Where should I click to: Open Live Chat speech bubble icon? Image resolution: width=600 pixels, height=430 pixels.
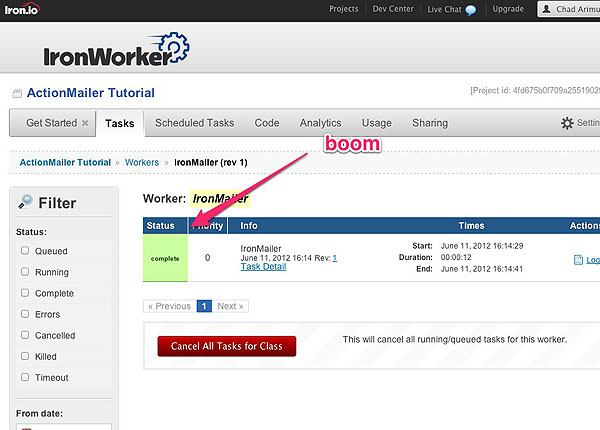471,10
